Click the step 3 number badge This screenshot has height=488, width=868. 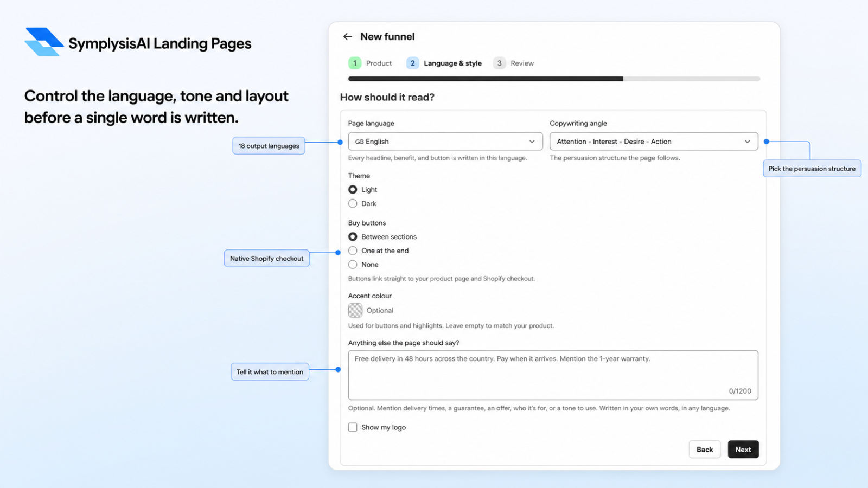499,63
